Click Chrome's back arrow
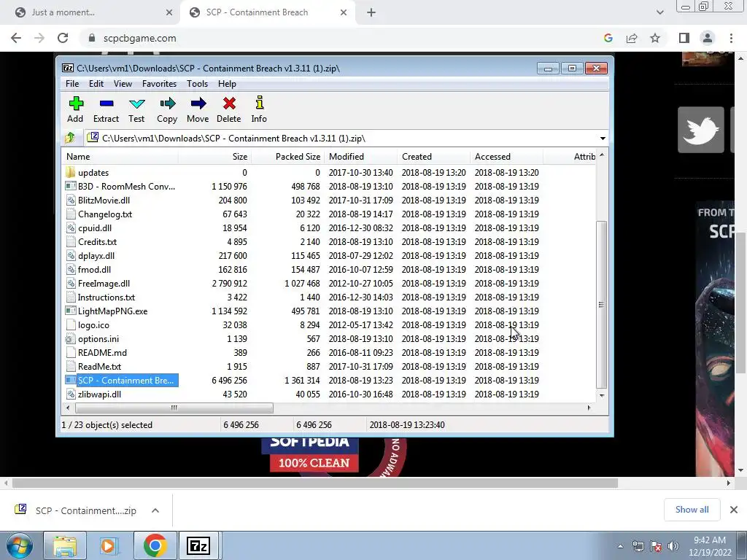This screenshot has height=560, width=747. [16, 38]
